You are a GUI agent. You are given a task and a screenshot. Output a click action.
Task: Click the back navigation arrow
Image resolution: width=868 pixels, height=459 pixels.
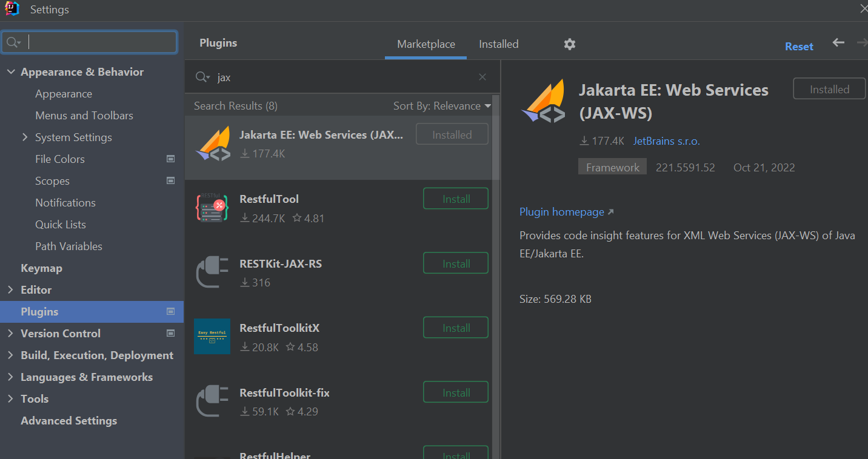pyautogui.click(x=838, y=42)
